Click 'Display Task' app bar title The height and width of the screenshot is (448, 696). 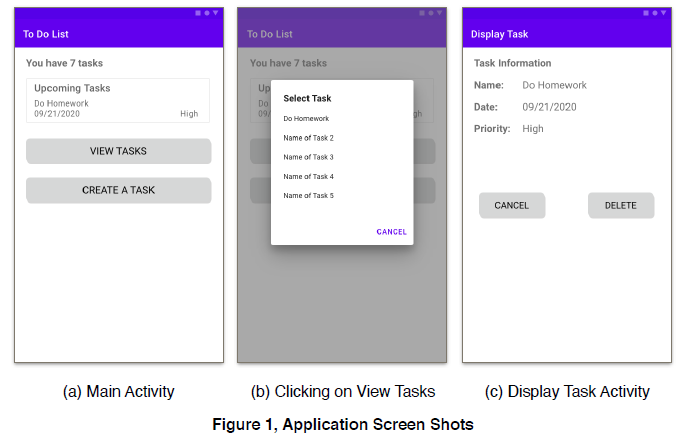click(499, 34)
